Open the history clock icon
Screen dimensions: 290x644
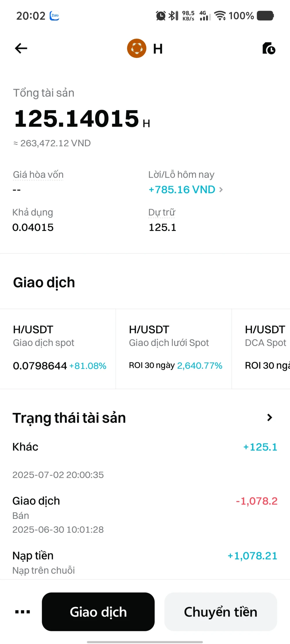tap(269, 48)
